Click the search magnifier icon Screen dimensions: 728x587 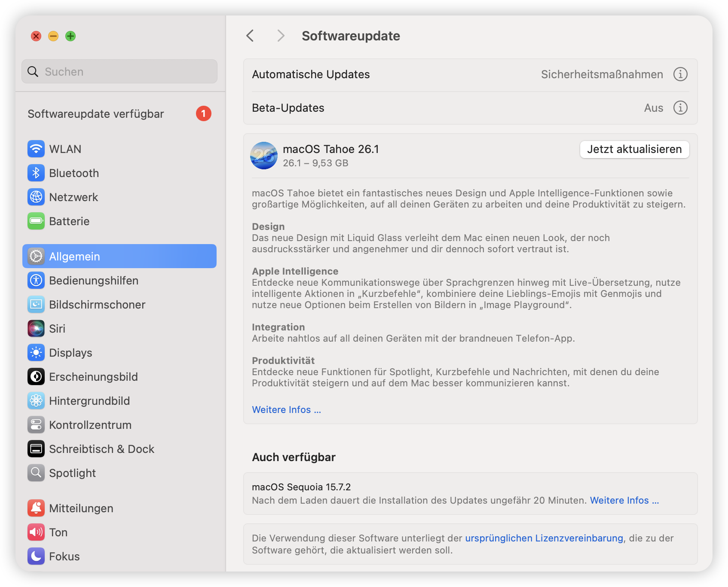pyautogui.click(x=33, y=72)
